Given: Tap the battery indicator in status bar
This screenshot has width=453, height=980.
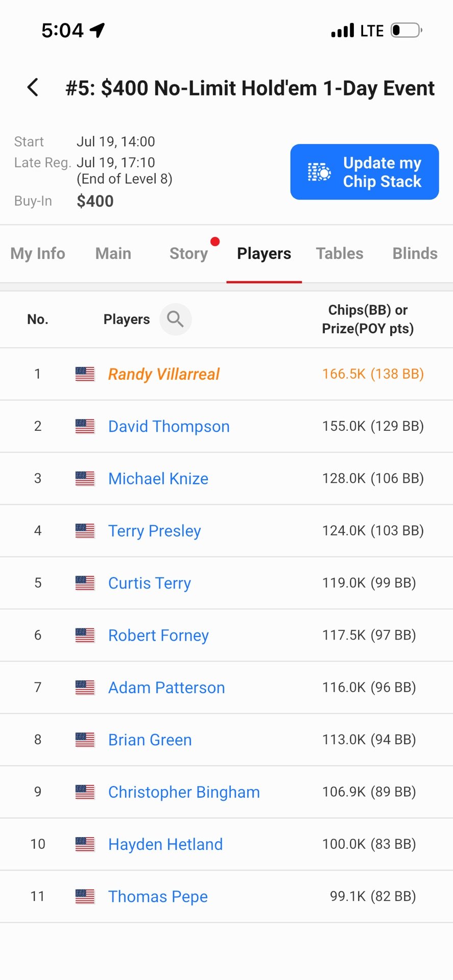Looking at the screenshot, I should [407, 31].
